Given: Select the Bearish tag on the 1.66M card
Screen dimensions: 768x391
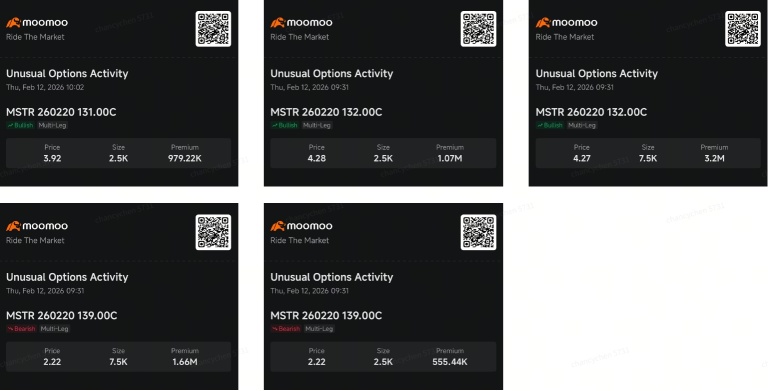Looking at the screenshot, I should point(21,329).
